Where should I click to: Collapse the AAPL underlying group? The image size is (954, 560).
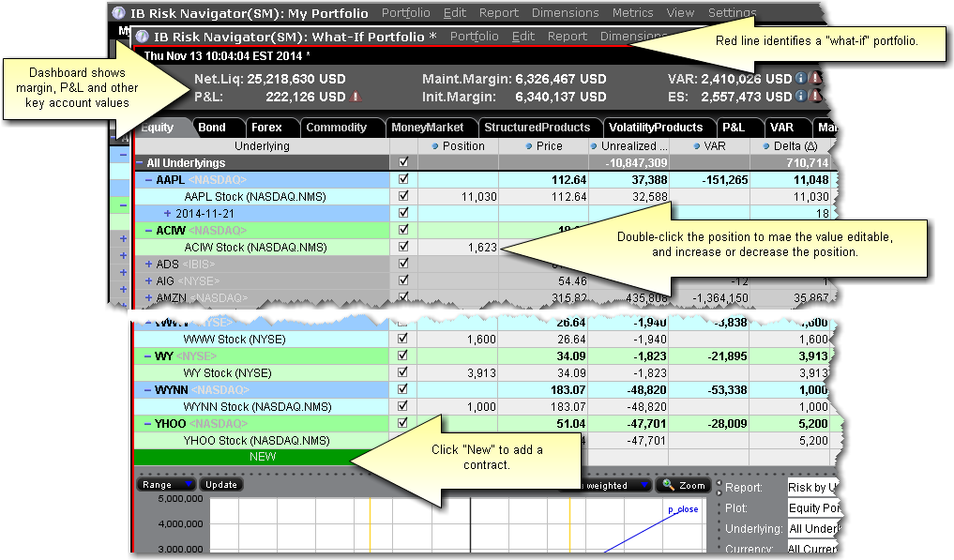click(x=149, y=180)
